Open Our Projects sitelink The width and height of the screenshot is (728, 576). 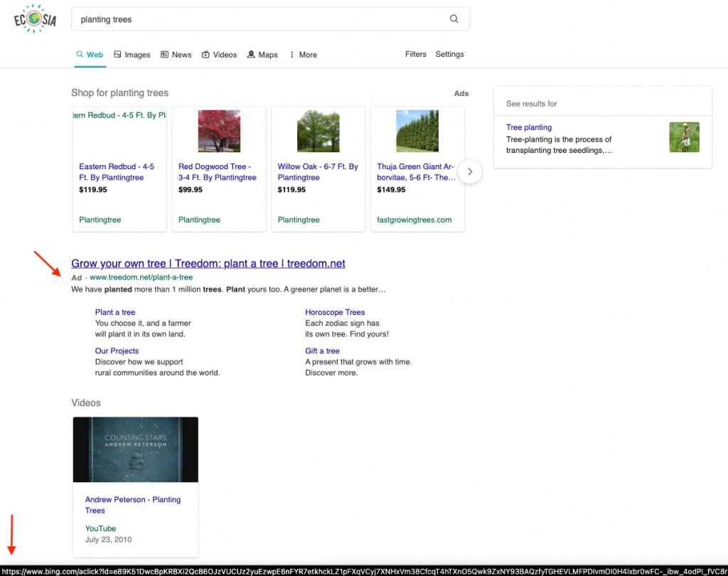pos(117,351)
